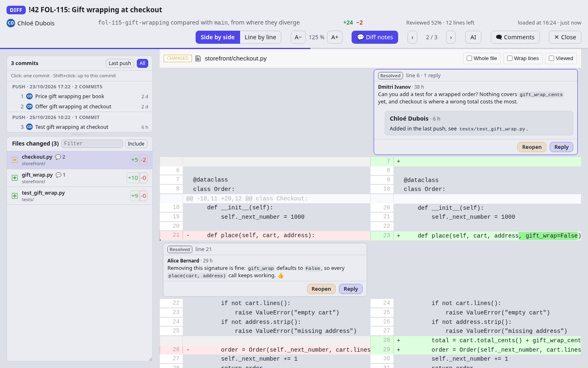Click author avatar on 'Offer gift wrapping at checkout'
The image size is (588, 368).
29,107
